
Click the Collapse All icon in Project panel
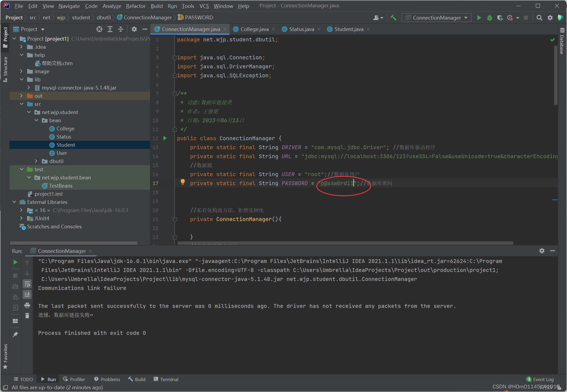(x=121, y=29)
